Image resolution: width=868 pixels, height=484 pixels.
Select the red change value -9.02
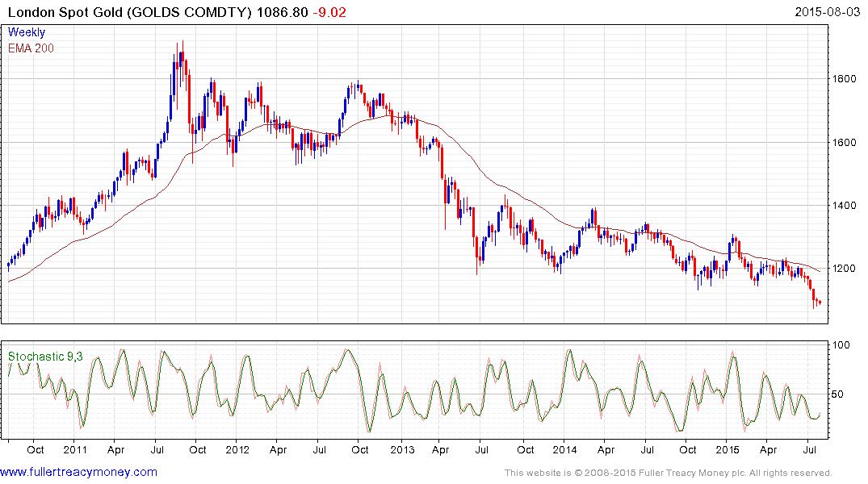coord(330,12)
